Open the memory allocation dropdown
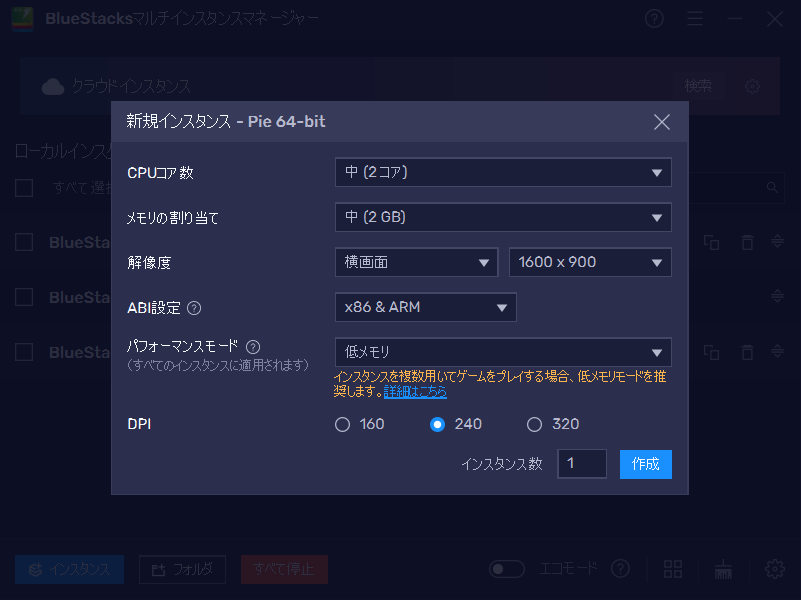The image size is (801, 602). click(503, 217)
